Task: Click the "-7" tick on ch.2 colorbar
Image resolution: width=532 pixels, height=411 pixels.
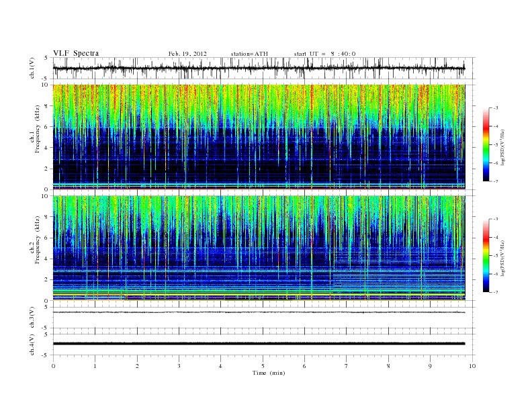Action: point(495,292)
